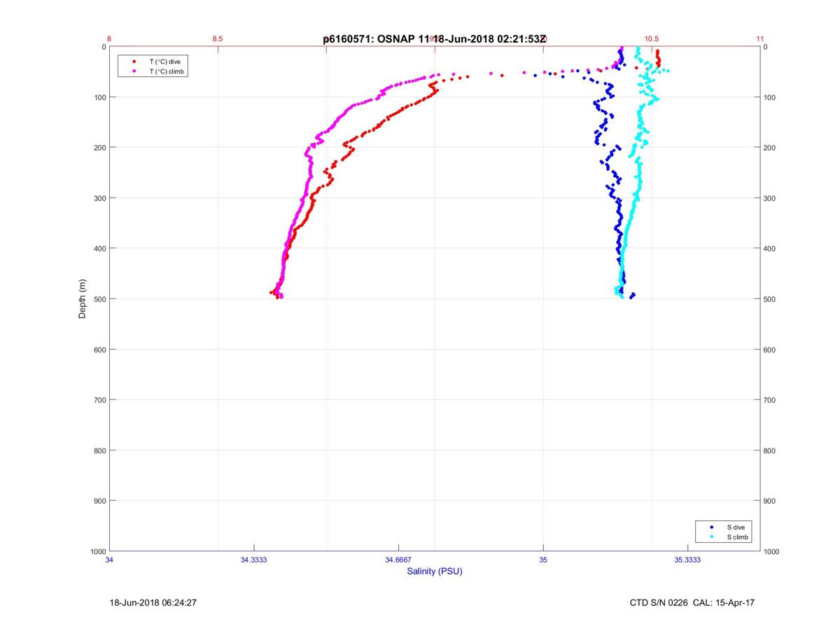
Task: Click the 100 depth tick on right axis
Action: (771, 97)
